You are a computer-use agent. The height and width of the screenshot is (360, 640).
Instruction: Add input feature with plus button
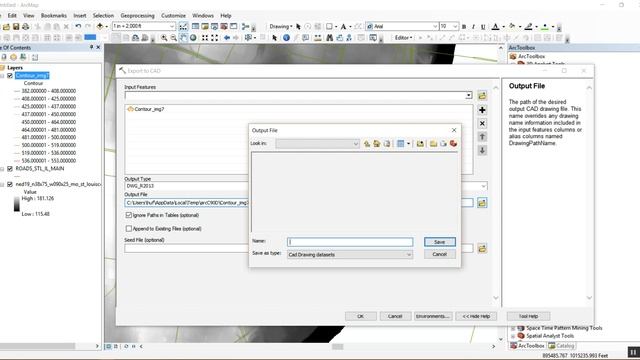482,110
